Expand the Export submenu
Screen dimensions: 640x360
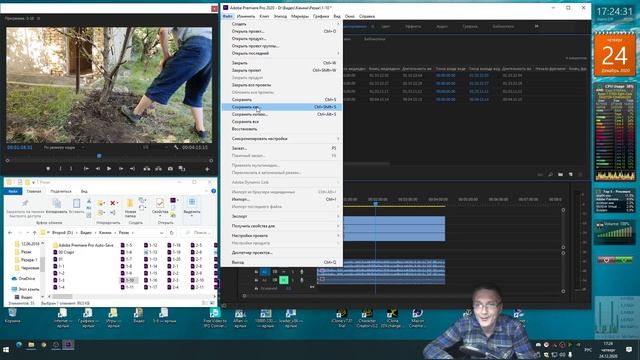[282, 216]
